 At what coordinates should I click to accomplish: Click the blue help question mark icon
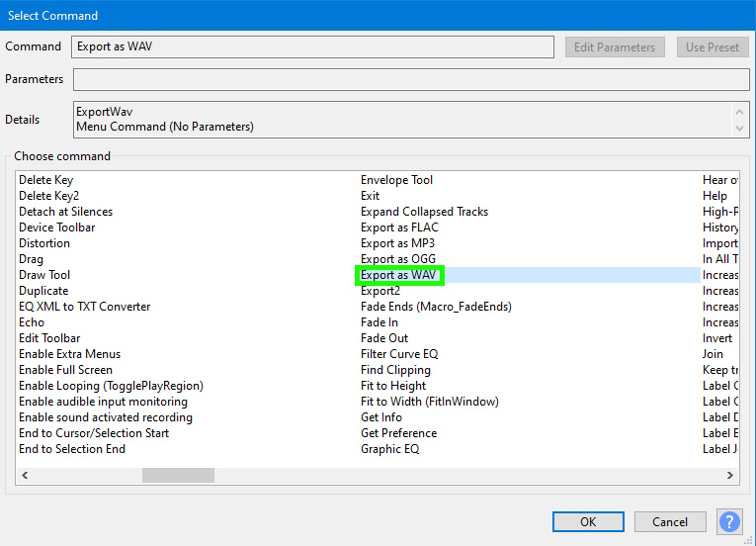coord(729,521)
